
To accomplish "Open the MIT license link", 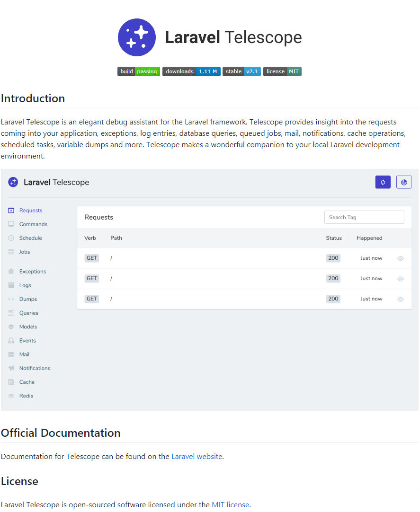I will (230, 504).
